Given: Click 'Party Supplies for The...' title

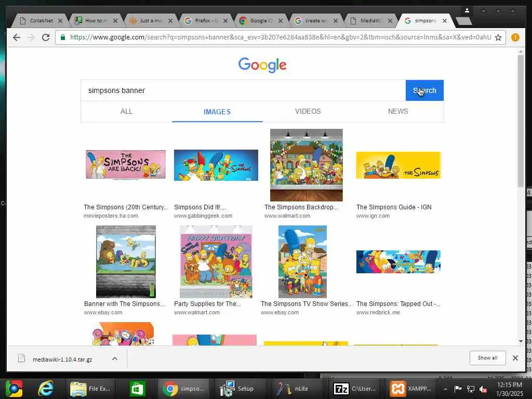Looking at the screenshot, I should tap(207, 304).
